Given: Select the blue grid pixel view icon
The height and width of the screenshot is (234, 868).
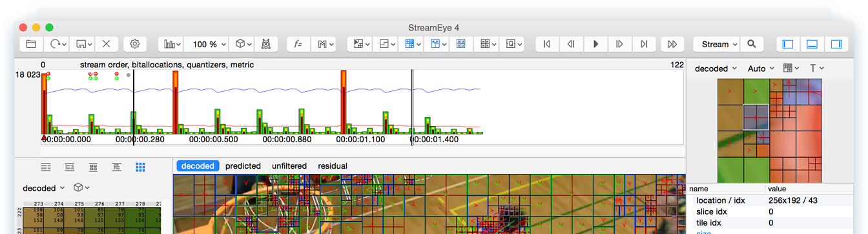Looking at the screenshot, I should point(140,167).
